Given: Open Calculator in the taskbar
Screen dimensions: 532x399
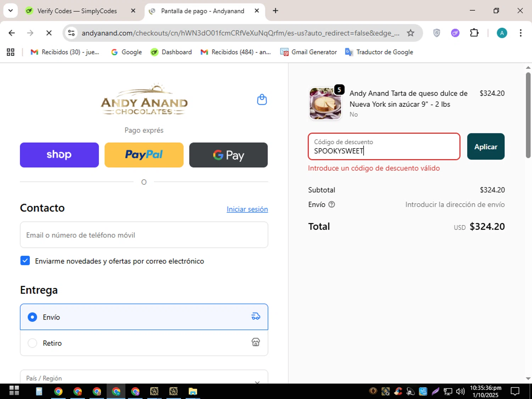Looking at the screenshot, I should point(39,391).
